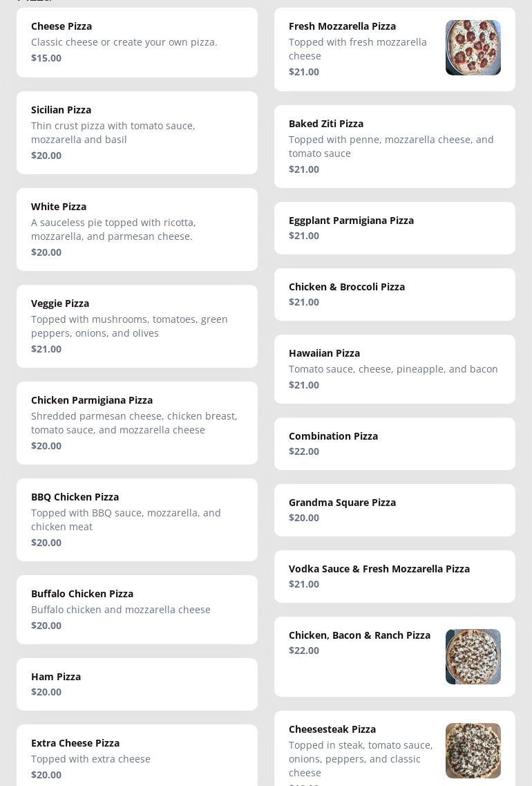Select the Combination Pizza card

tap(395, 444)
